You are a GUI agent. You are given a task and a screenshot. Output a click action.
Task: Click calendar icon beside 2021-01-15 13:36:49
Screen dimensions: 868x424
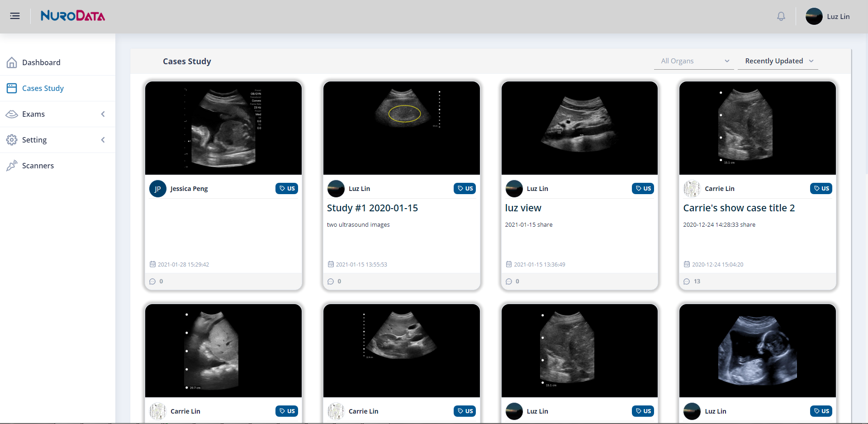click(509, 264)
